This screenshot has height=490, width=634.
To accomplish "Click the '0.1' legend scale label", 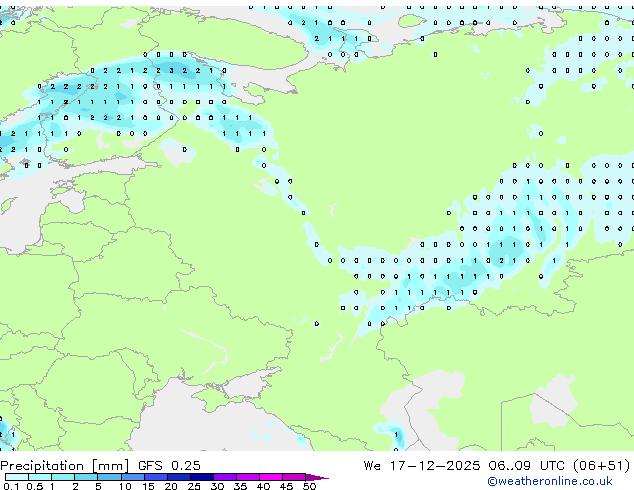I will pos(11,486).
